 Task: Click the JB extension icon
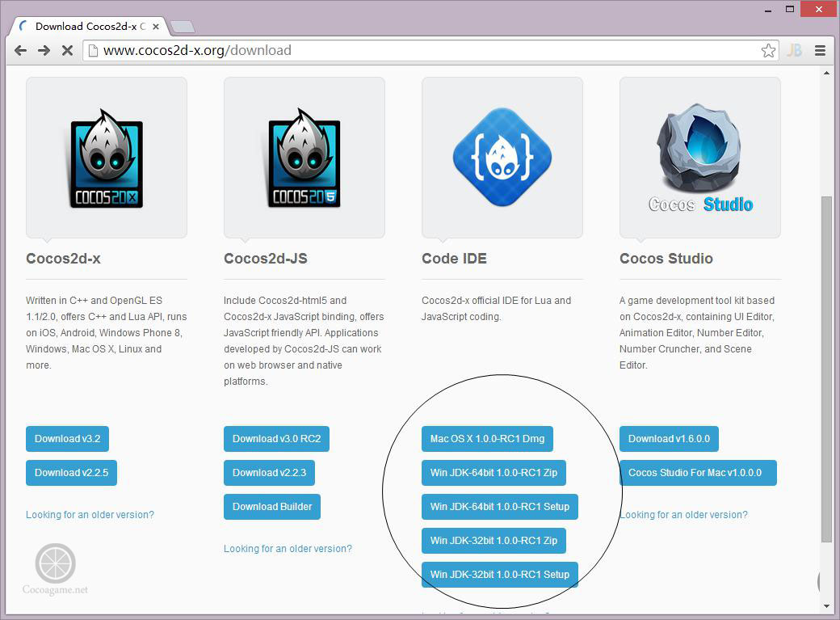pyautogui.click(x=794, y=50)
